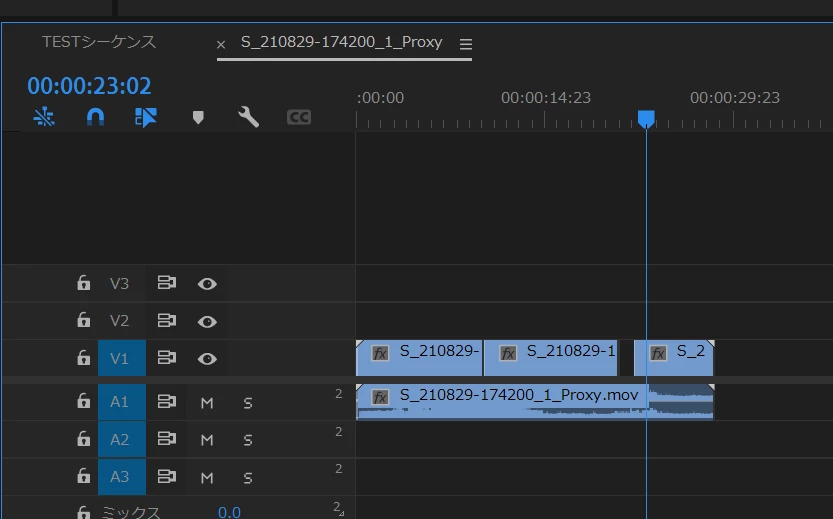
Task: Toggle track lock on V3
Action: point(83,283)
